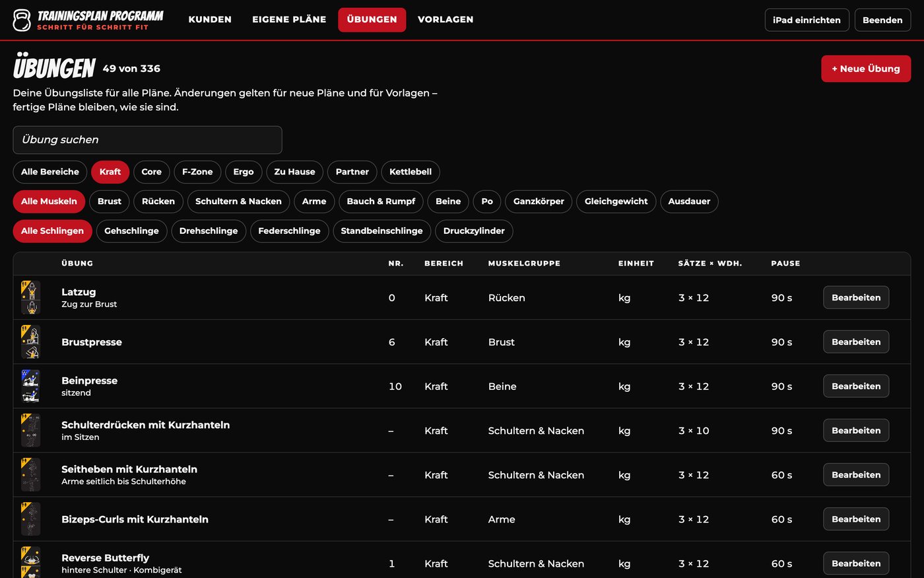
Task: Choose the Drehschlinge sling filter
Action: pyautogui.click(x=209, y=231)
